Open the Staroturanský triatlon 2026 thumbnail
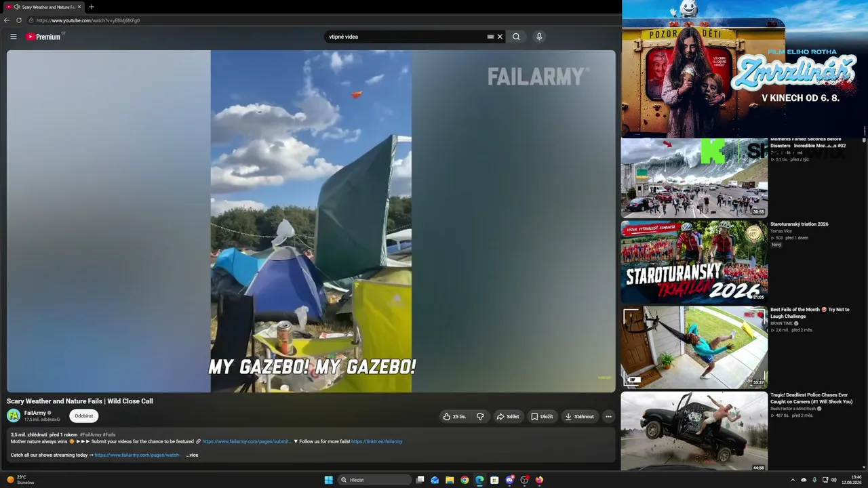This screenshot has width=868, height=488. coord(694,261)
